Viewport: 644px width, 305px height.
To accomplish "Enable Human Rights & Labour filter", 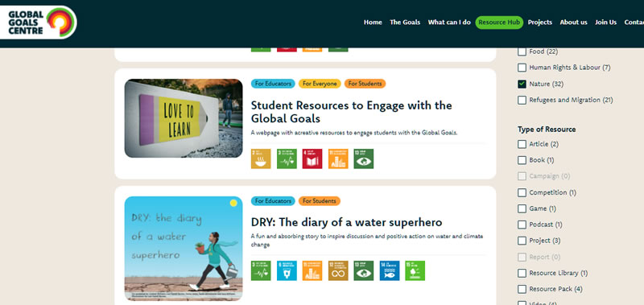I will click(x=522, y=68).
